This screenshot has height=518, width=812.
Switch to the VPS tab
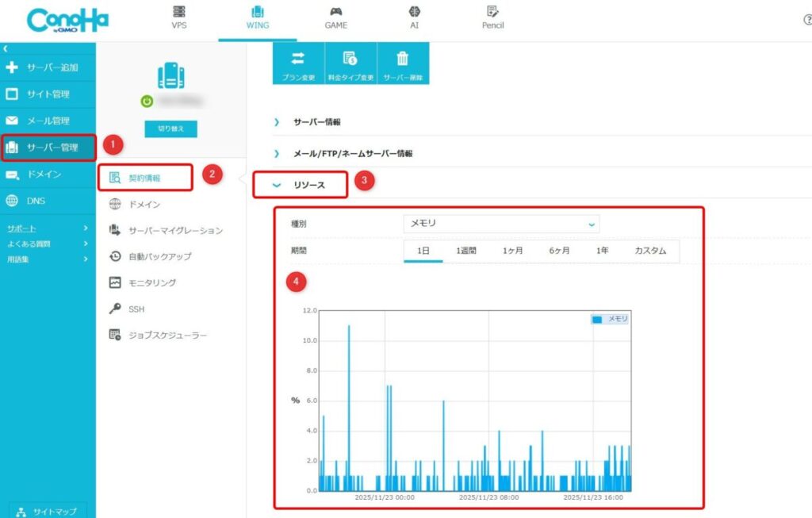coord(179,17)
